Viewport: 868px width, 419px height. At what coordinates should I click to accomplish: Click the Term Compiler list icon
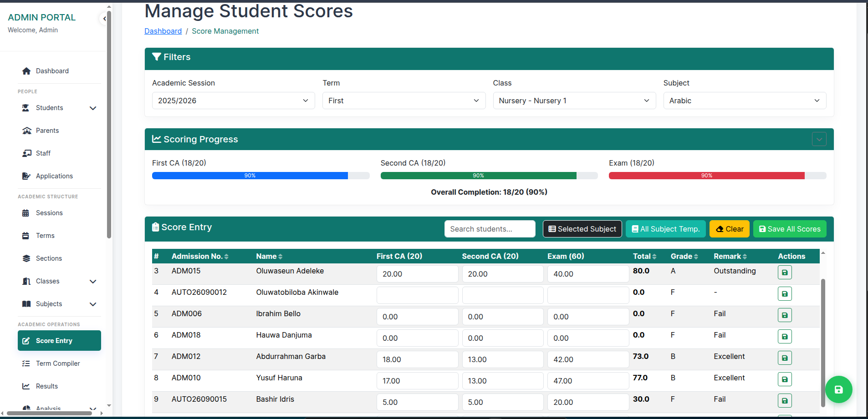click(26, 363)
